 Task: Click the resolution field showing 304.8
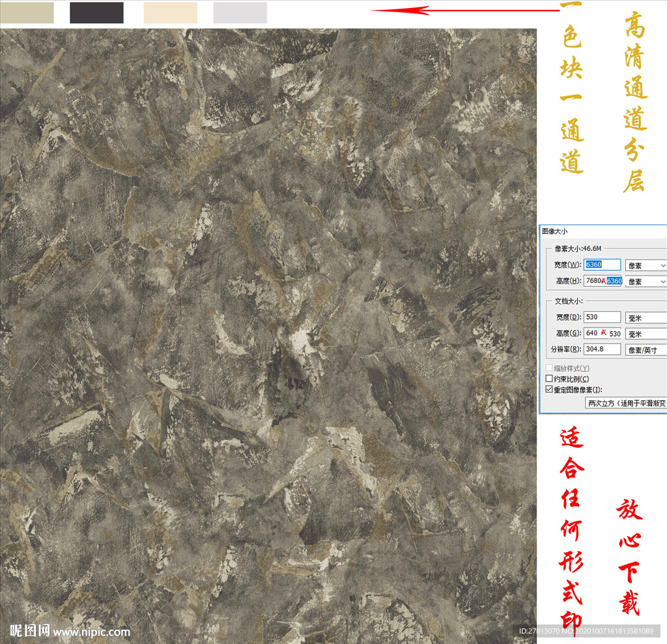tap(603, 350)
